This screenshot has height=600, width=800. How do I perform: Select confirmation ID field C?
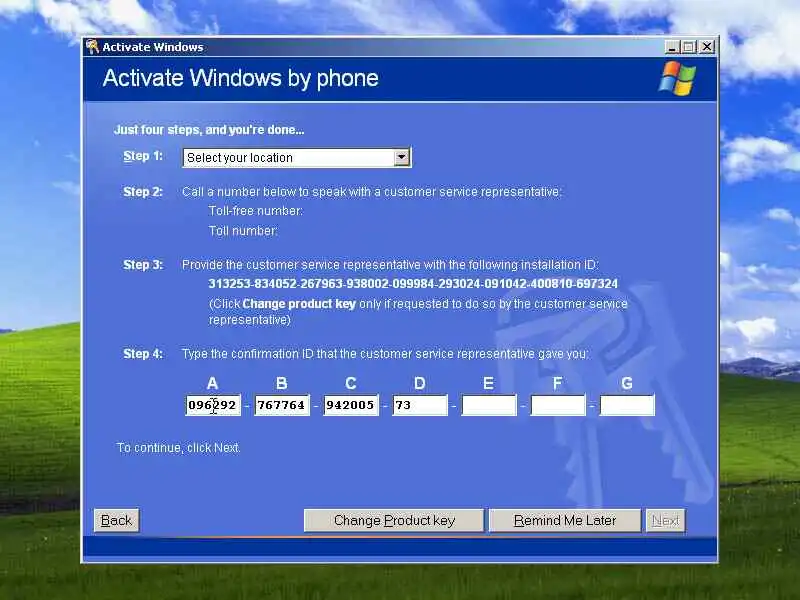pyautogui.click(x=351, y=405)
